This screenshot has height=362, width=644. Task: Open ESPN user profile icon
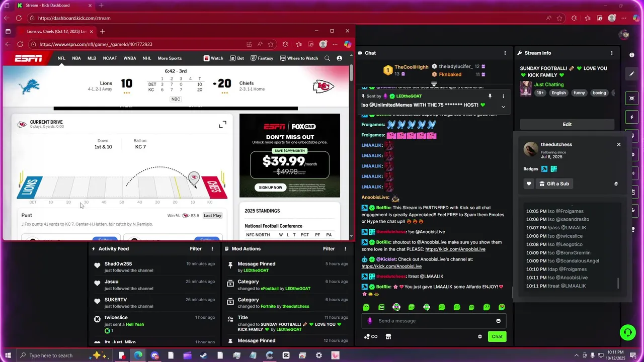click(x=340, y=58)
